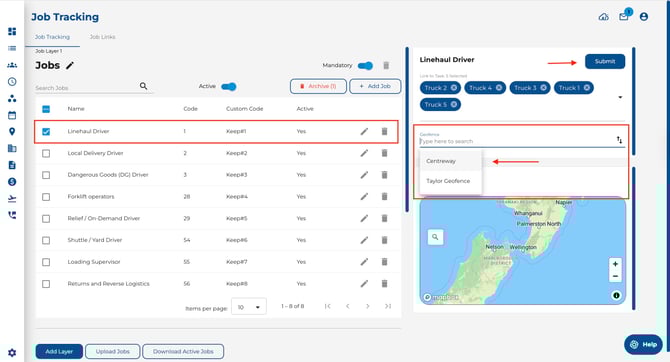Edit the Linehaul Driver row
Screen dimensions: 670x362
[364, 131]
